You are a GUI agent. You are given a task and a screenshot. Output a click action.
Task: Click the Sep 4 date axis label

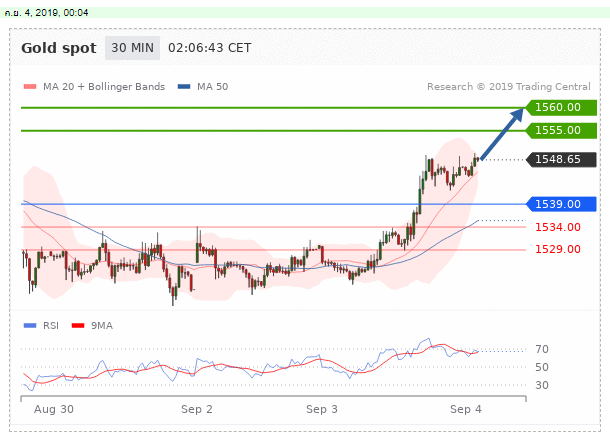point(466,410)
